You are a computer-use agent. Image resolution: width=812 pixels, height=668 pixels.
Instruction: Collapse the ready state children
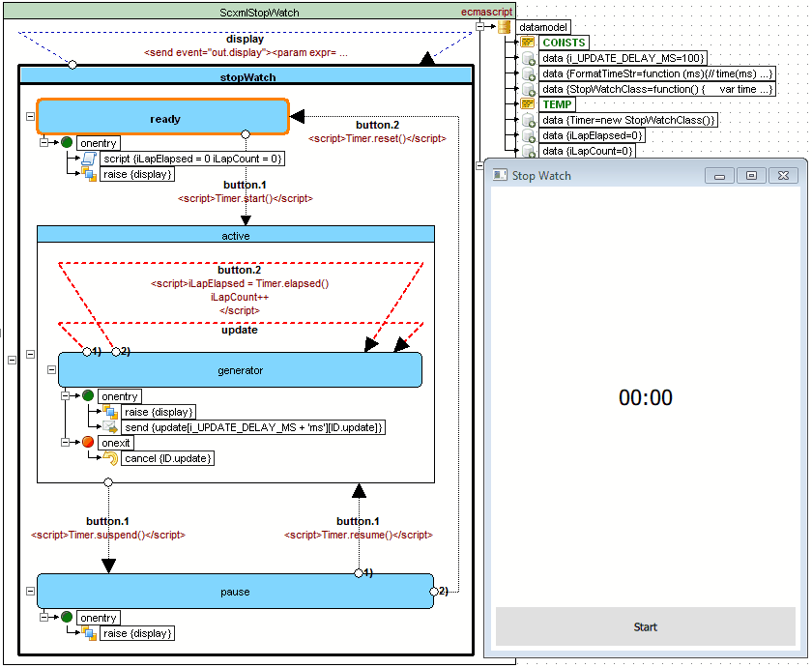tap(30, 116)
